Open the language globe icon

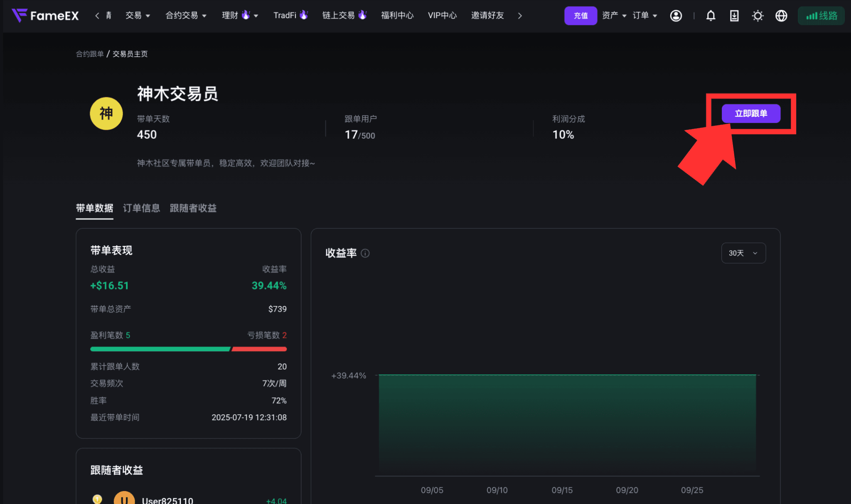click(781, 16)
